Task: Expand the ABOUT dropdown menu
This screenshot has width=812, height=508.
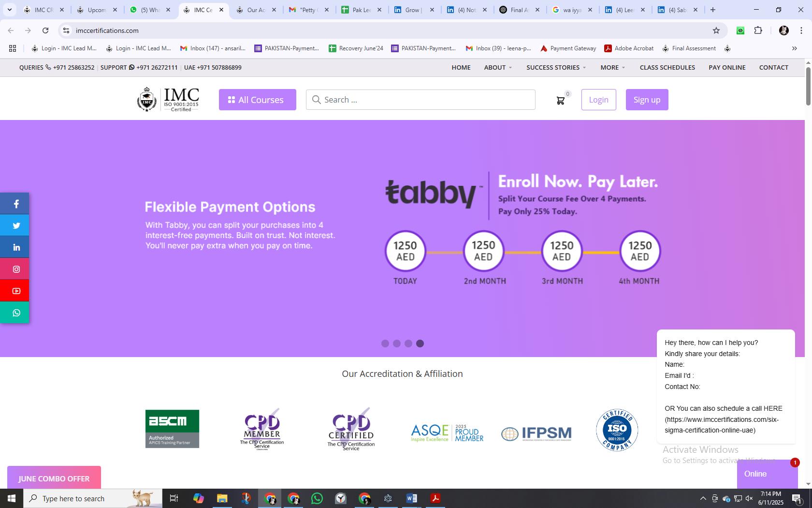Action: [498, 67]
